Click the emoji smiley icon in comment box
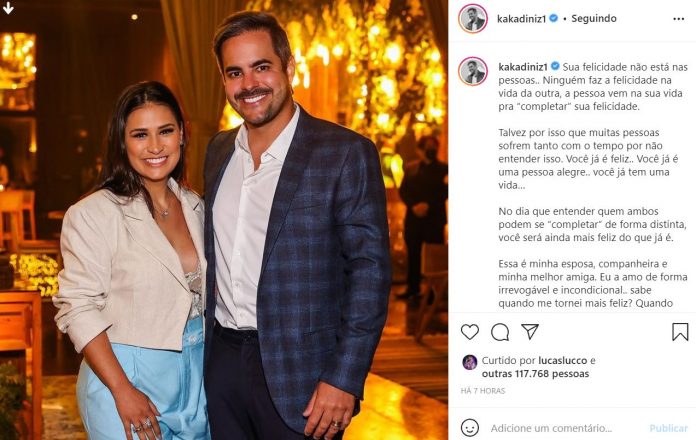 tap(470, 428)
